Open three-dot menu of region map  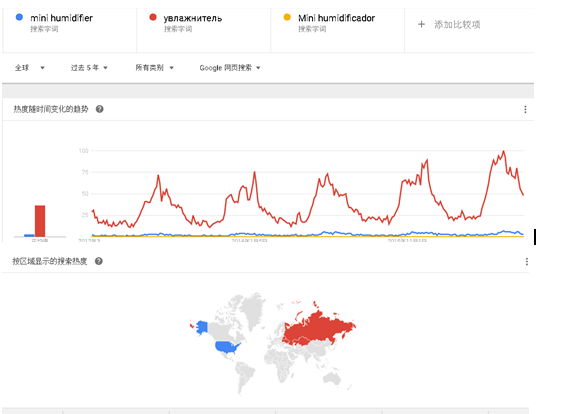tap(527, 262)
